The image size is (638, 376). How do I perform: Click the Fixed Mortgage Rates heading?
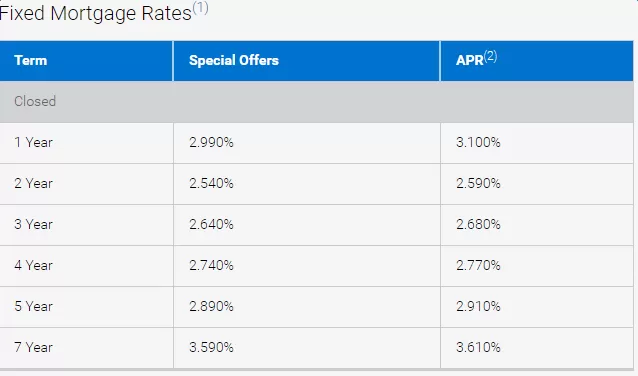(x=96, y=13)
